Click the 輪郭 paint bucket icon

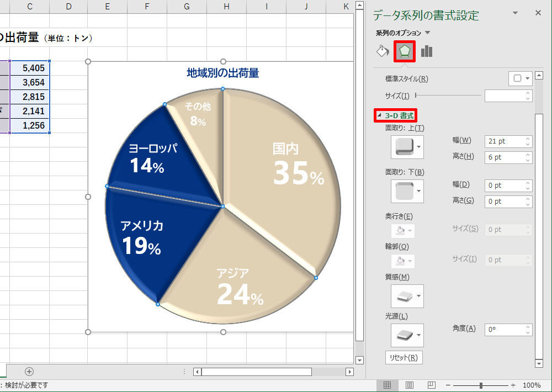tap(399, 261)
